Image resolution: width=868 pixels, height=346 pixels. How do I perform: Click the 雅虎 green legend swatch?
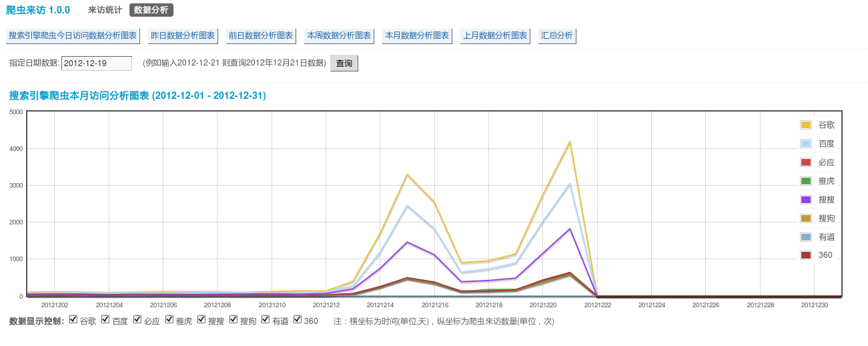pos(805,181)
